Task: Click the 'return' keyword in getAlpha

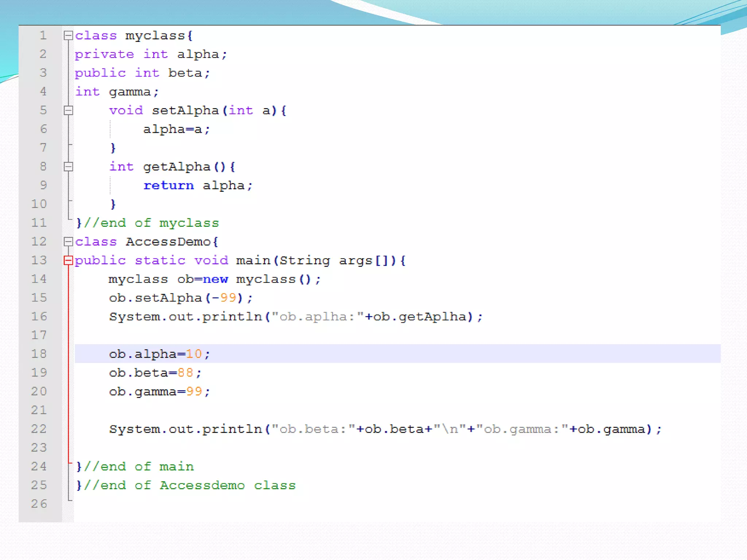Action: (x=168, y=186)
